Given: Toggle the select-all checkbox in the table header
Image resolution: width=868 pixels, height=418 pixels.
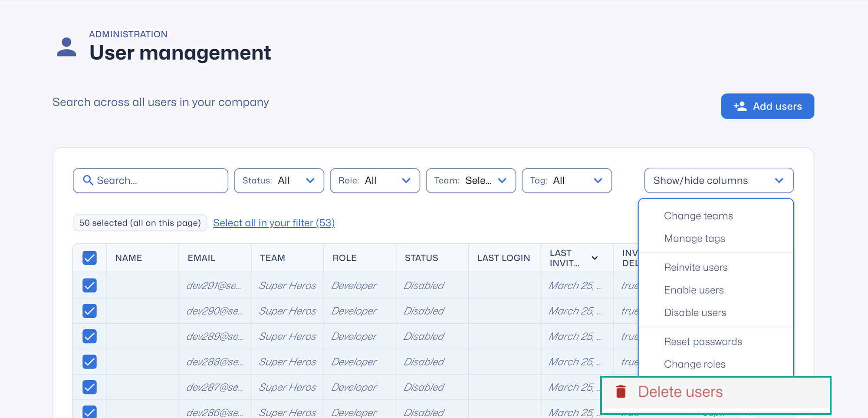Looking at the screenshot, I should click(x=89, y=258).
